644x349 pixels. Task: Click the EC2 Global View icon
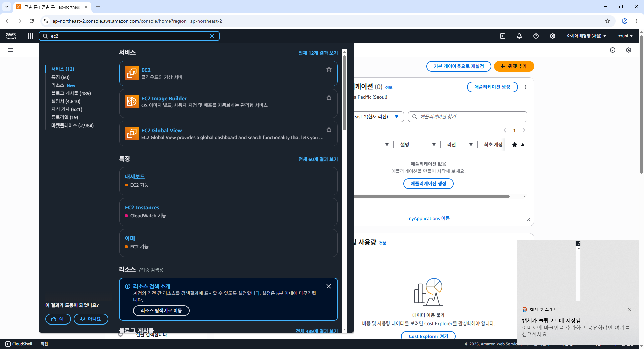point(132,133)
